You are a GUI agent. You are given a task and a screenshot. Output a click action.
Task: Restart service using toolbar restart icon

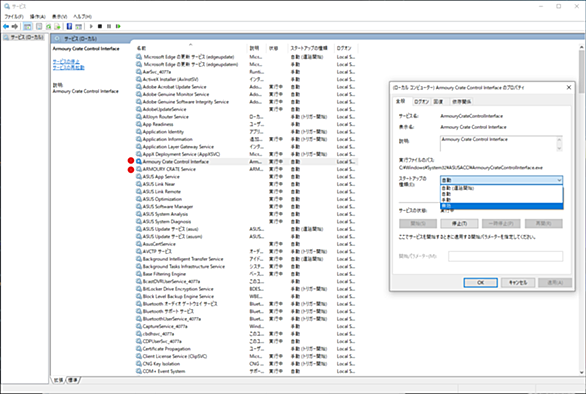118,27
